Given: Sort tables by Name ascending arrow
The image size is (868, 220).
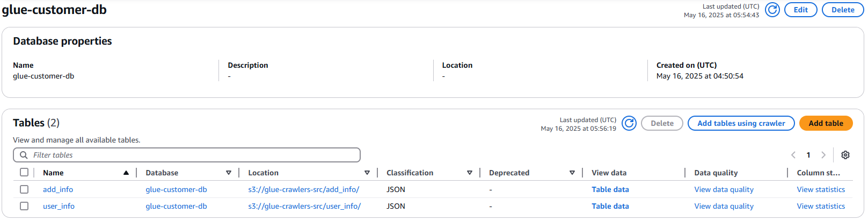Looking at the screenshot, I should [x=126, y=173].
